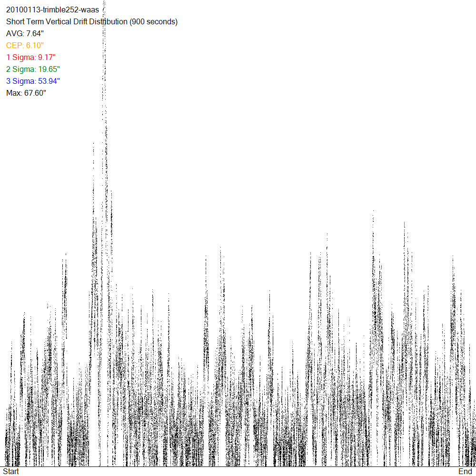Click the 7.64" average value
This screenshot has width=476, height=476.
(34, 34)
